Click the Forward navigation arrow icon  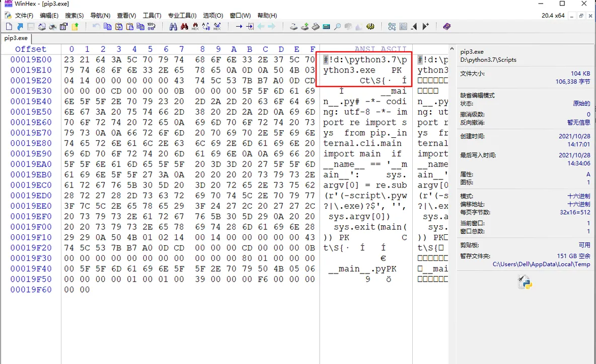click(271, 27)
